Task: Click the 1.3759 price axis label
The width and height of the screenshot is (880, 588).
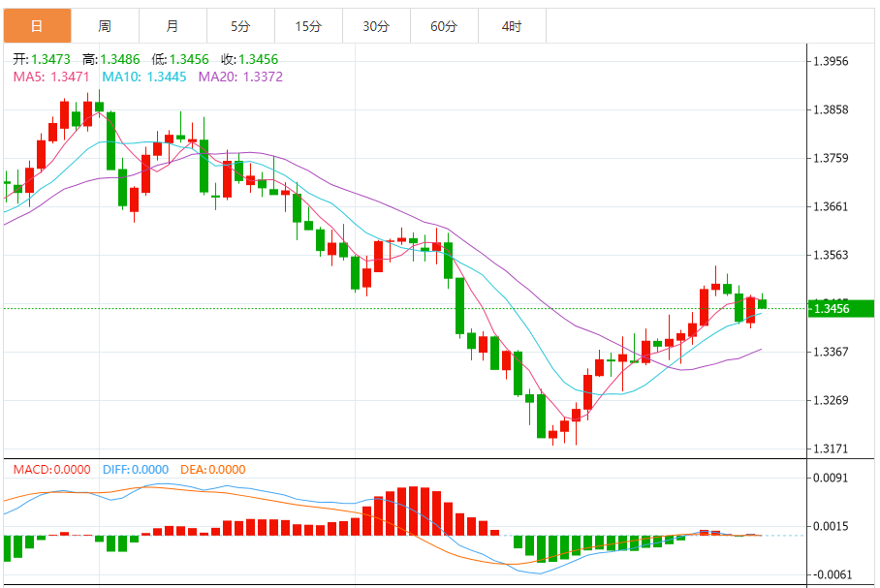Action: (x=831, y=158)
